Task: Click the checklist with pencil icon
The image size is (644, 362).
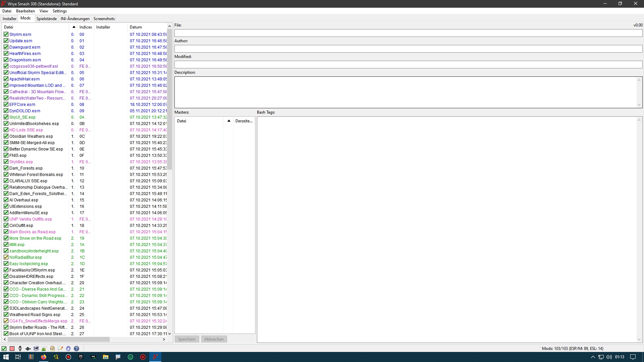Action: point(60,349)
